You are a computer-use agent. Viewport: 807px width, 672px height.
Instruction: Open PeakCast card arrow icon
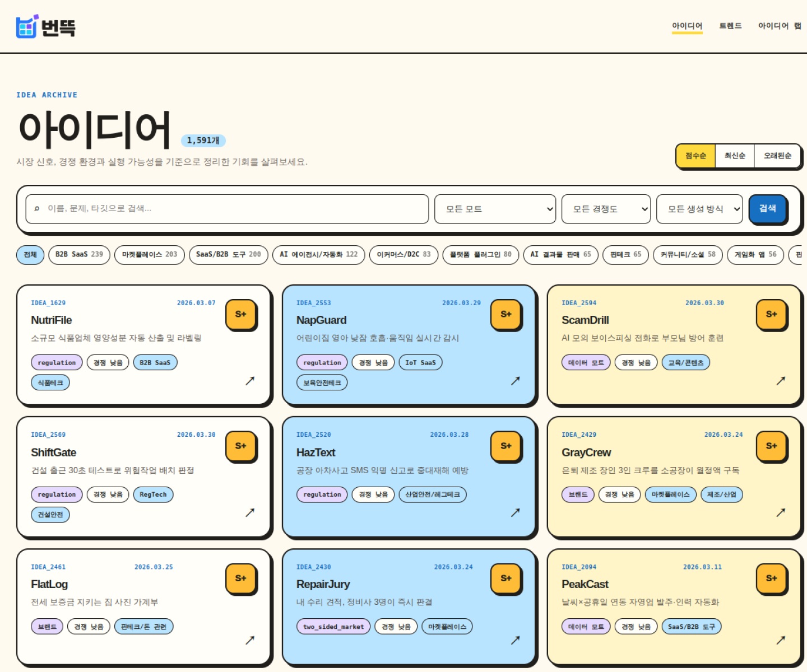(x=781, y=640)
